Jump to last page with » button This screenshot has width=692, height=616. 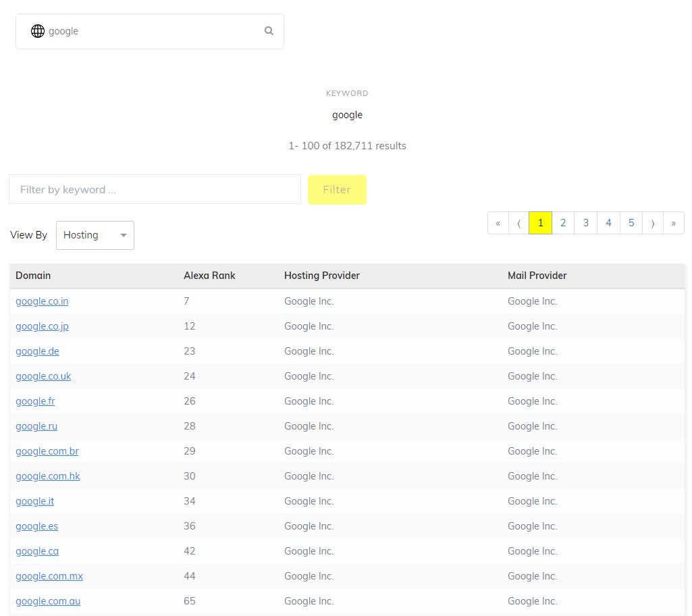(x=674, y=223)
